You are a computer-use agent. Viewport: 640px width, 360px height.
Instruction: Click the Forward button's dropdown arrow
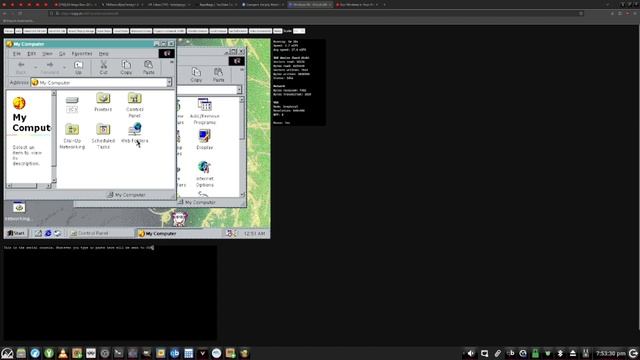click(64, 67)
